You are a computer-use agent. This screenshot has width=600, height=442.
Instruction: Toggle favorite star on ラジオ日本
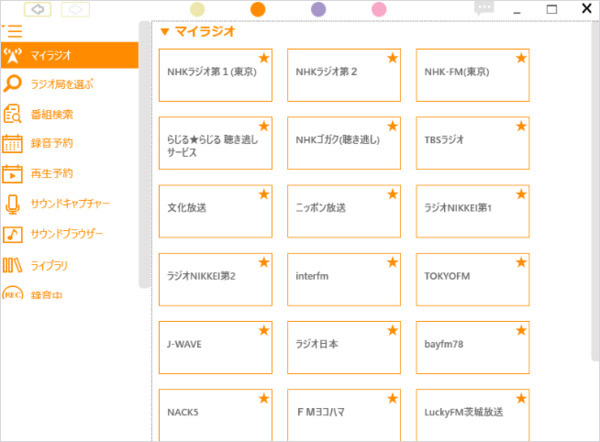[x=393, y=331]
